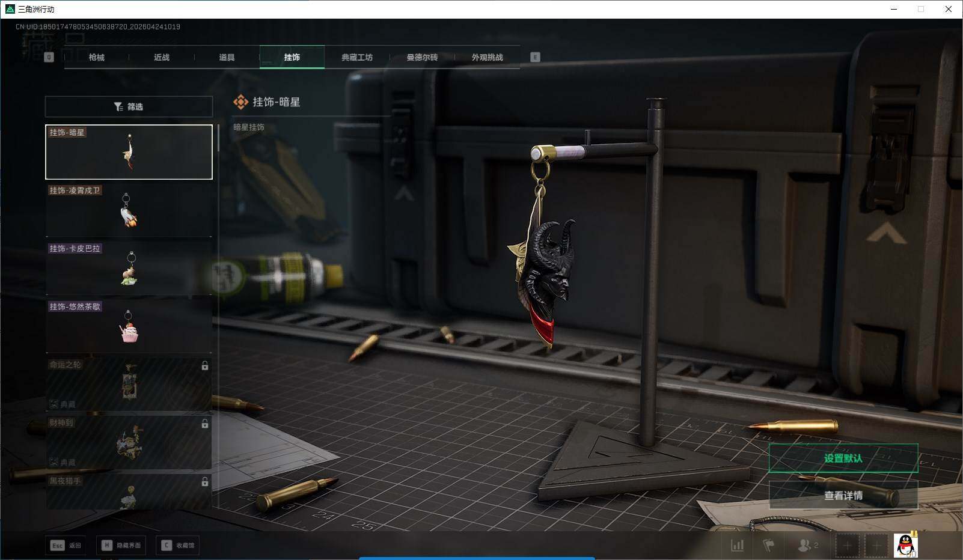963x560 pixels.
Task: Click the lock icon on 命运之轮
Action: click(x=205, y=365)
